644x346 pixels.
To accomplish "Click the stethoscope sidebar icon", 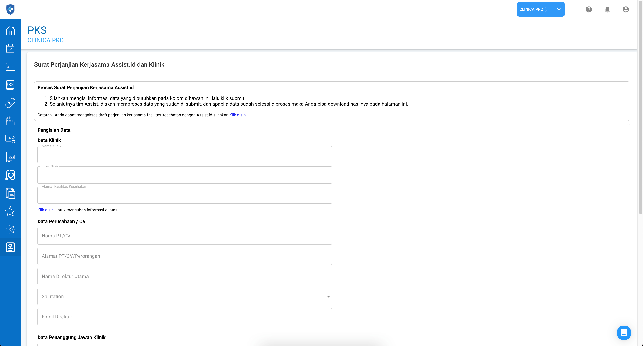I will click(x=10, y=175).
